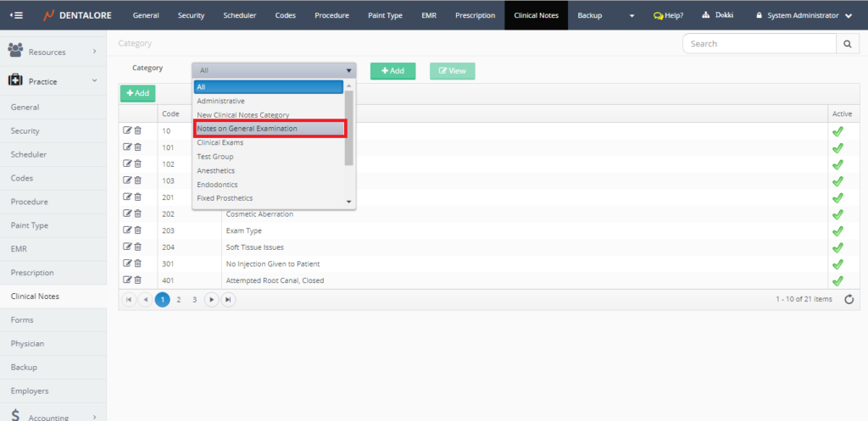Viewport: 868px width, 421px height.
Task: Click into the Search input field
Action: click(759, 44)
